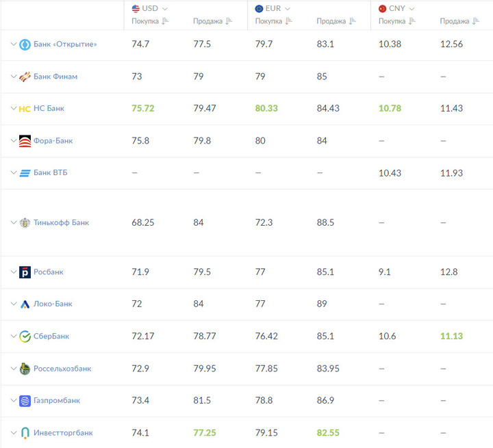Click the Sberbank green checkmark logo
This screenshot has height=448, width=493.
25,337
